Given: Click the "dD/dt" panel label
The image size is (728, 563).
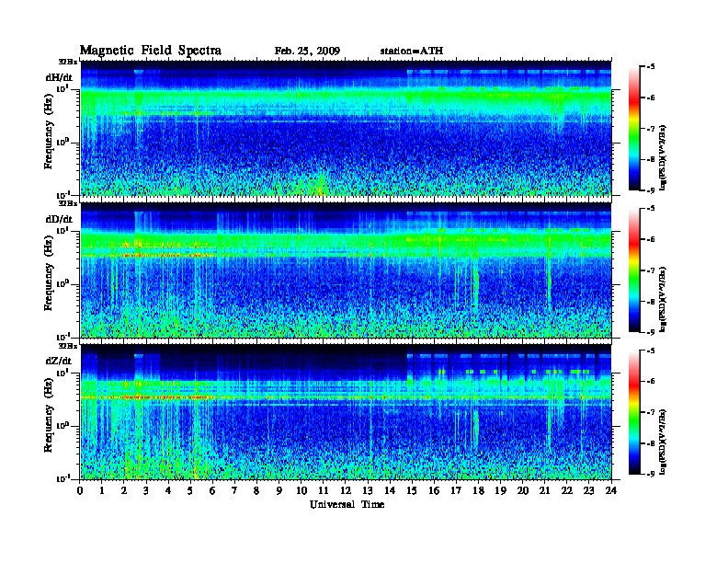Looking at the screenshot, I should tap(59, 219).
